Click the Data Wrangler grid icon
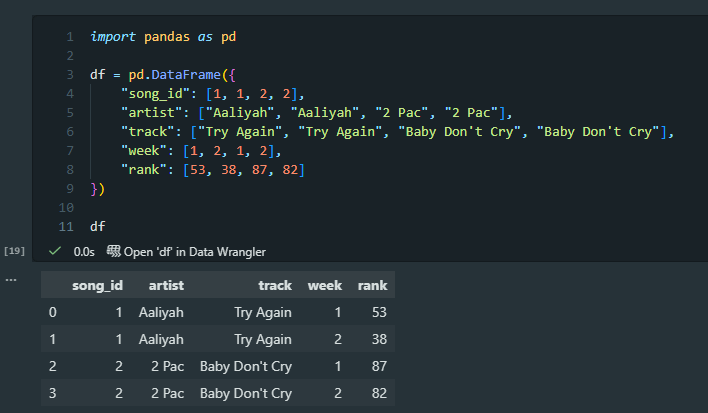Viewport: 708px width, 413px height. tap(113, 251)
